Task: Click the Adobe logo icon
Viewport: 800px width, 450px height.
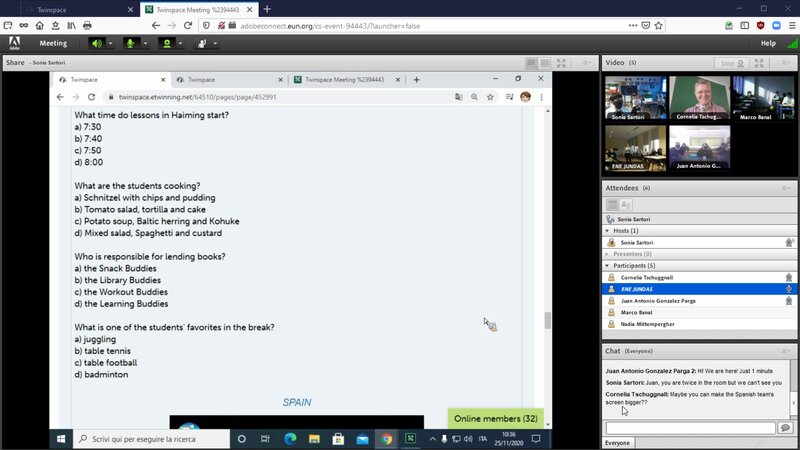Action: point(14,43)
